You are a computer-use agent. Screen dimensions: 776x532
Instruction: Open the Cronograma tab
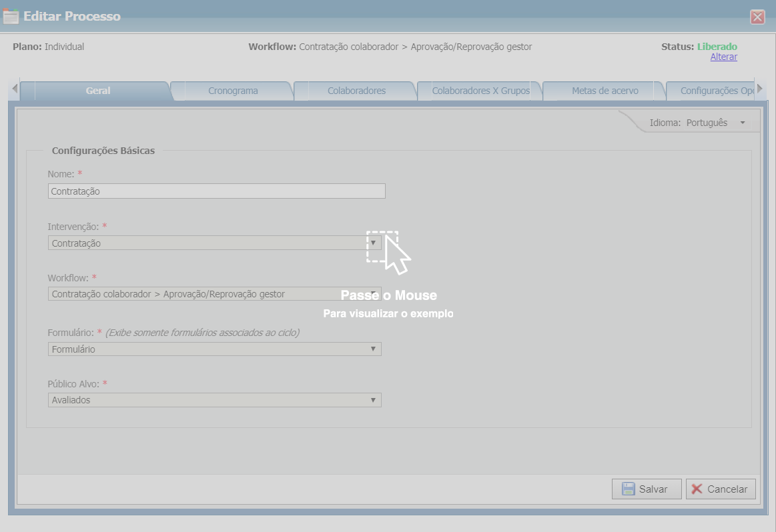[x=233, y=91]
